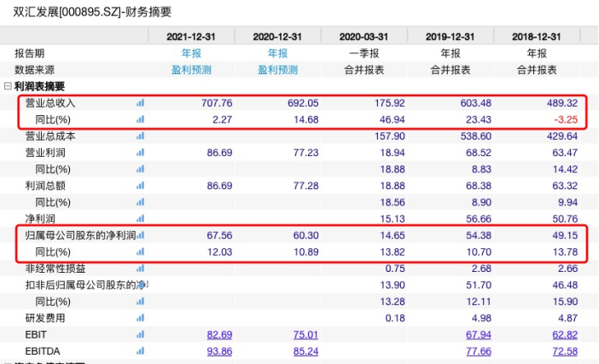Screen dimensions: 599x364
Task: Click chart icon in 扣非后归属母公司股东的净利润 row
Action: (140, 285)
